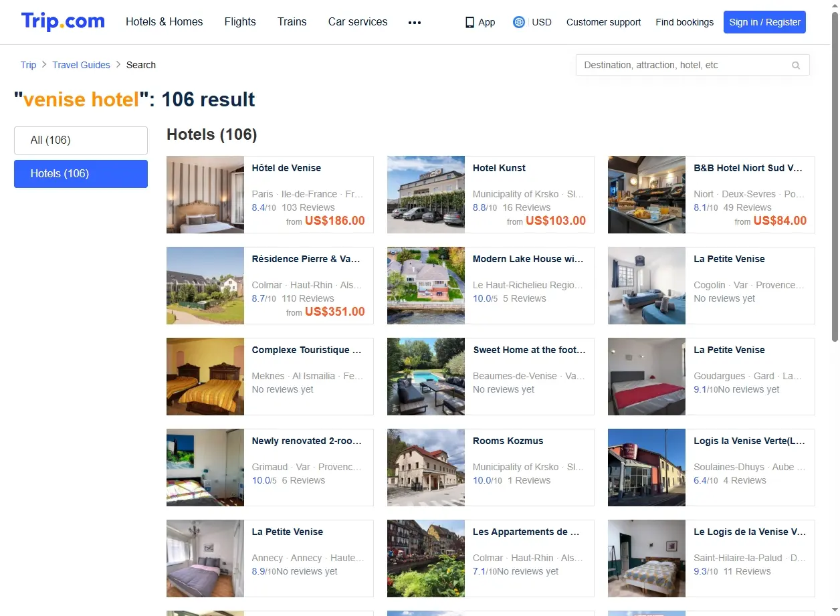Click the 49 Reviews text
Screen dimensions: 840x616
747,207
